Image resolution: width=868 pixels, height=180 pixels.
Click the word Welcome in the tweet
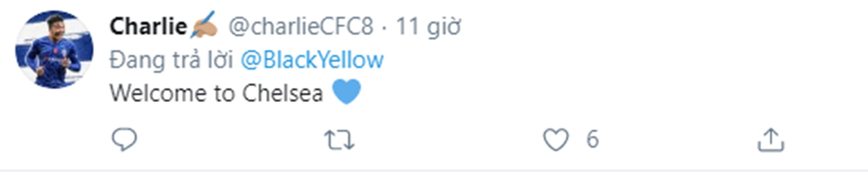point(159,93)
